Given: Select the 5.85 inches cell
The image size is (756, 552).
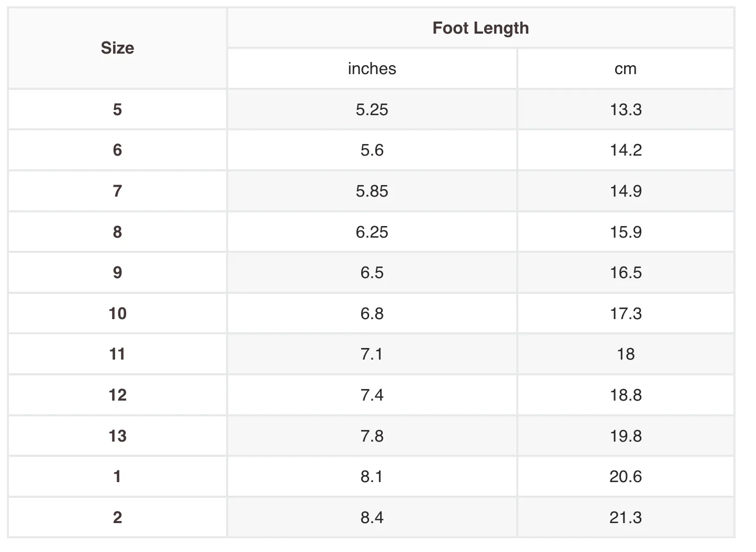Looking at the screenshot, I should pyautogui.click(x=372, y=191).
